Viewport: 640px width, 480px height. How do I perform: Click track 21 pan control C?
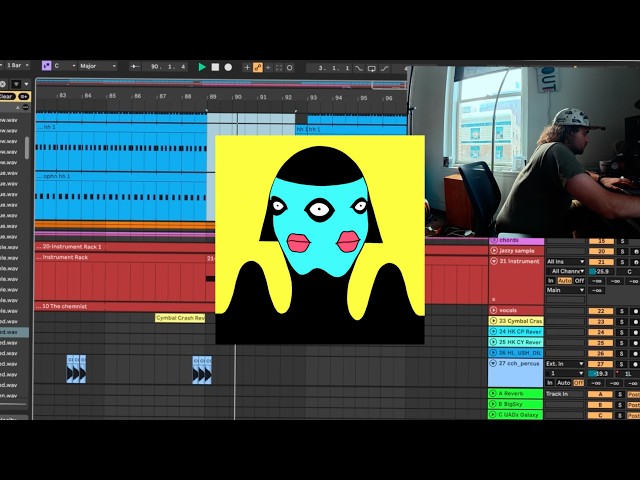pyautogui.click(x=629, y=271)
